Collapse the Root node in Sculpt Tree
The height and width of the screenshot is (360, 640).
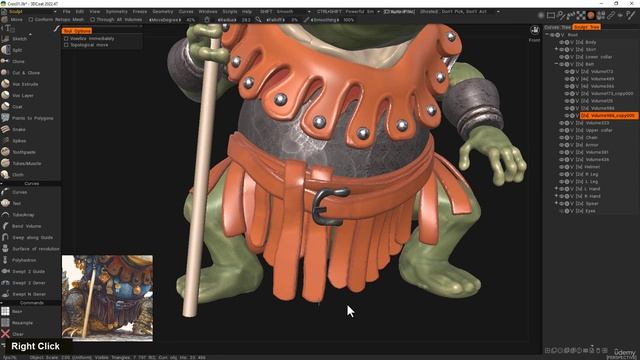(547, 35)
